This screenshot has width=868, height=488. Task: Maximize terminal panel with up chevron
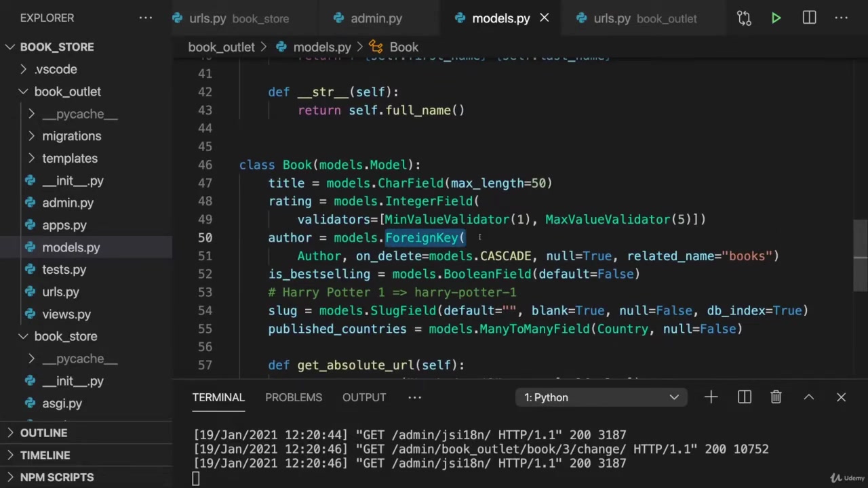[808, 397]
